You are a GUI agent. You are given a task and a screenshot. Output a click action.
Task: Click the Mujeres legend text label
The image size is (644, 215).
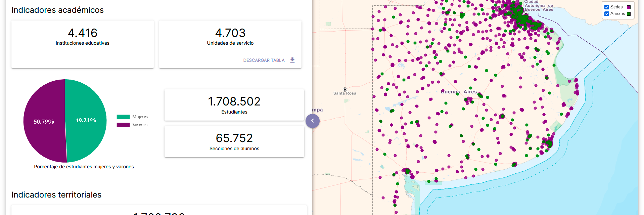point(140,117)
